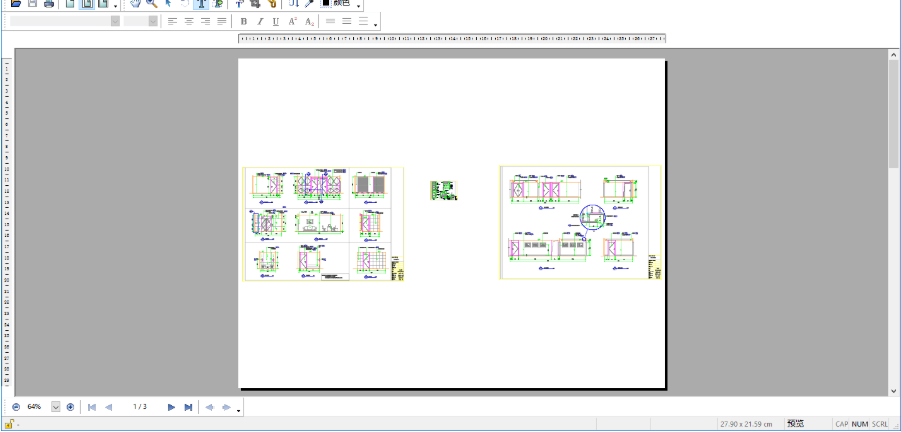Viewport: 901px width, 432px height.
Task: Zoom in with the plus button
Action: (70, 407)
